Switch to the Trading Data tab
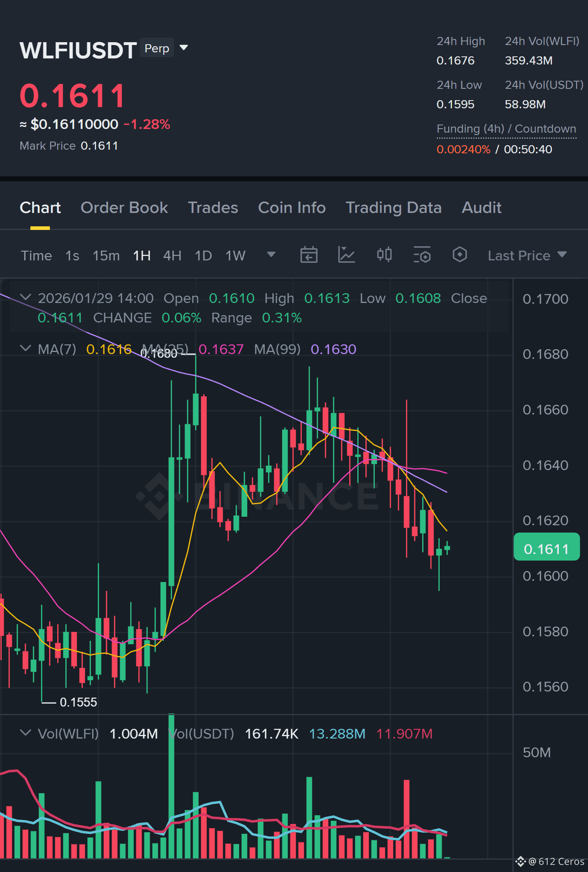The width and height of the screenshot is (588, 872). click(x=393, y=208)
